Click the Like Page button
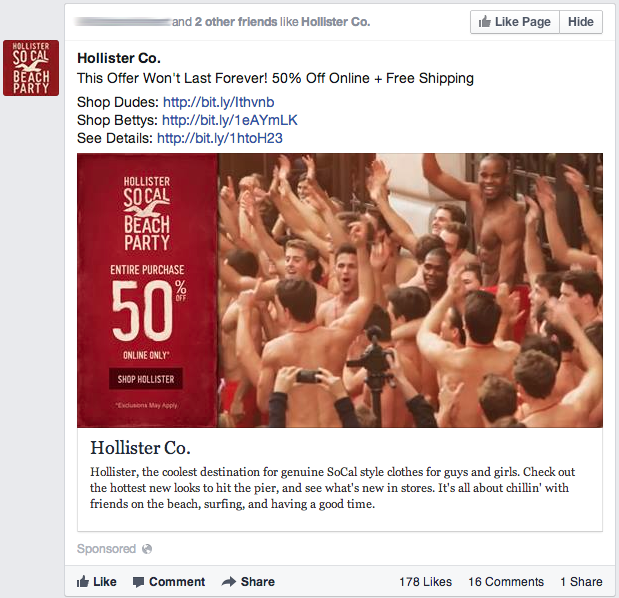This screenshot has height=598, width=619. (515, 22)
